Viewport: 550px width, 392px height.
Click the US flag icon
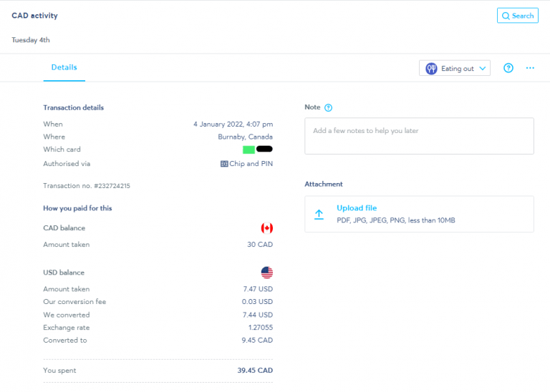pyautogui.click(x=267, y=273)
